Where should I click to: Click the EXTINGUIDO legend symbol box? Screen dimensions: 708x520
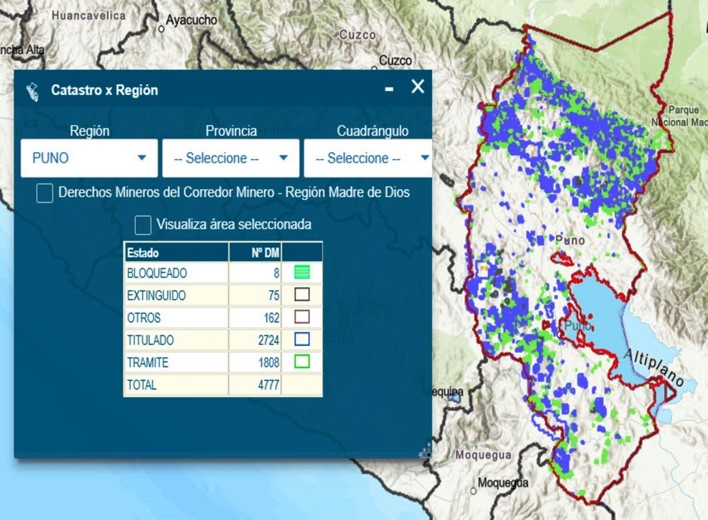(x=301, y=295)
